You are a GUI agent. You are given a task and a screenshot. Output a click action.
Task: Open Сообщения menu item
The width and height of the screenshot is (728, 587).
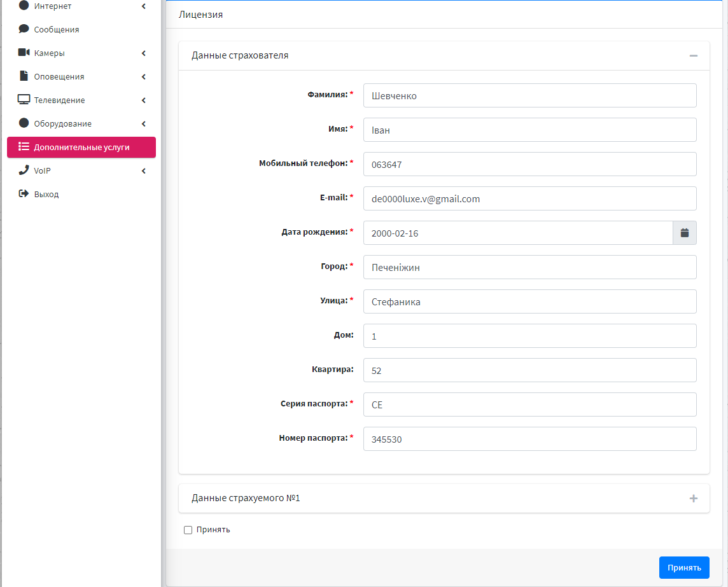click(81, 29)
